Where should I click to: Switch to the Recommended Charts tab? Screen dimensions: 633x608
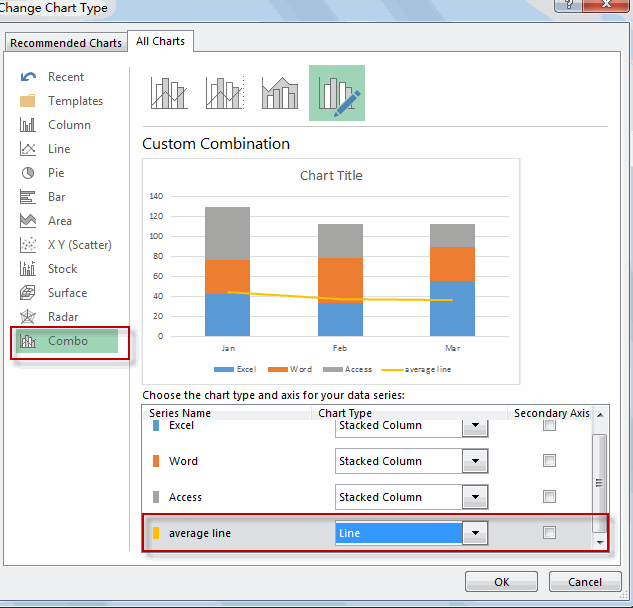pos(66,43)
